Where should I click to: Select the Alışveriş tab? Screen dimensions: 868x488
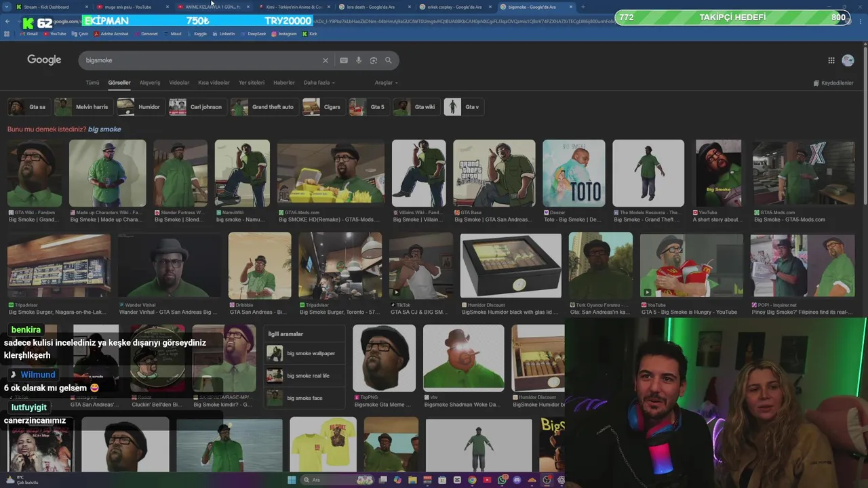(x=150, y=83)
